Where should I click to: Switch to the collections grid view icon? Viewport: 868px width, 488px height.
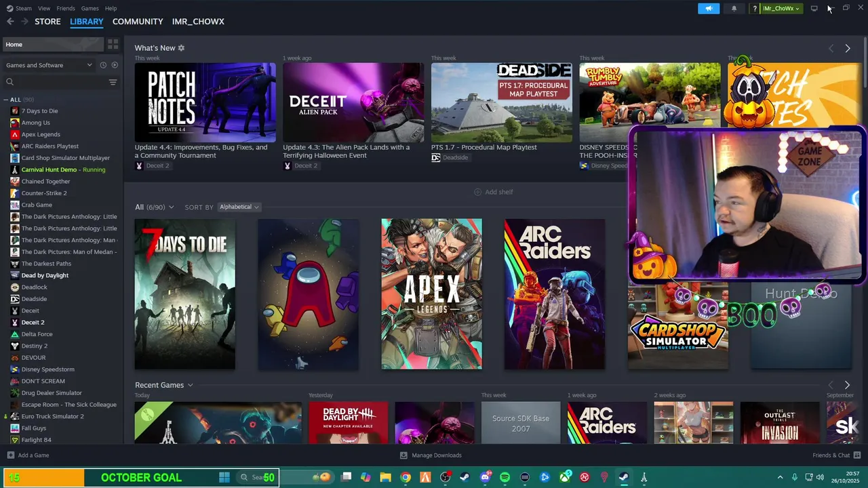pyautogui.click(x=113, y=44)
